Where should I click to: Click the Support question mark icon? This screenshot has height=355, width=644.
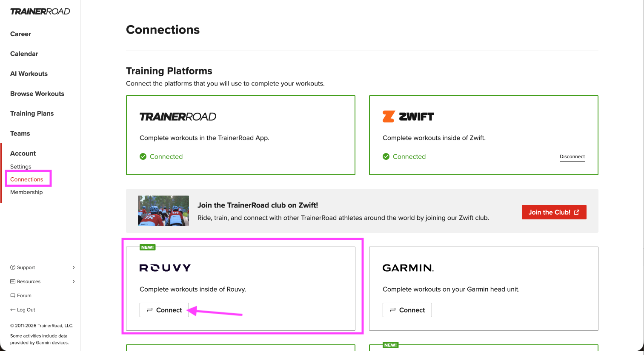pos(13,267)
